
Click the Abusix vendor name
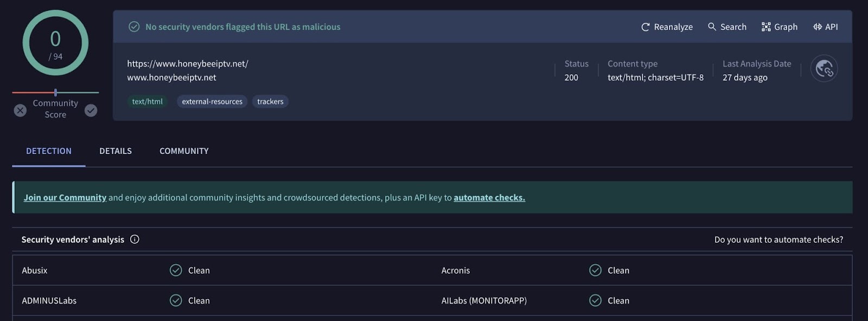point(35,270)
